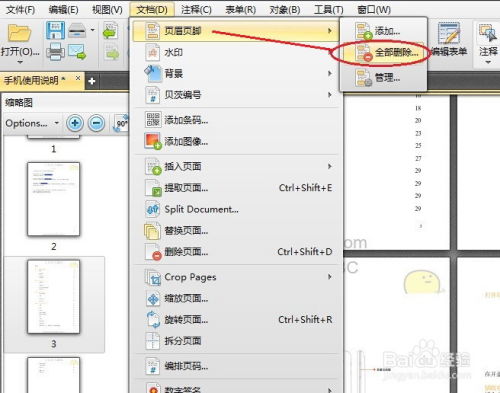Choose 旋转页面... menu item
The width and height of the screenshot is (500, 393).
pos(237,320)
